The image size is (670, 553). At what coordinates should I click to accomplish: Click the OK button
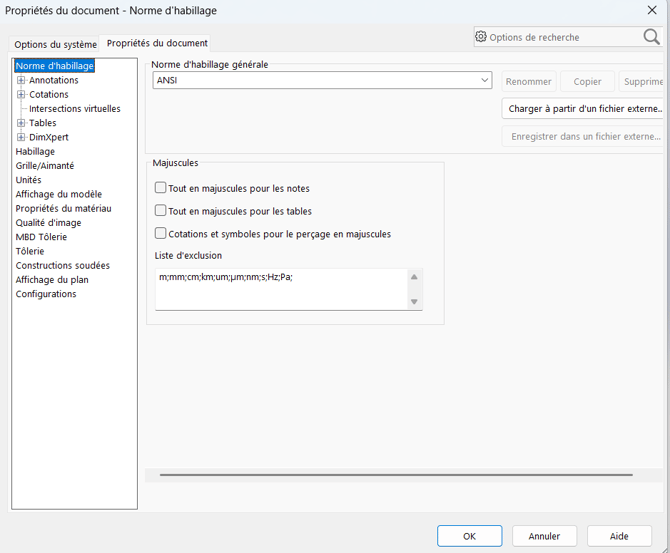pyautogui.click(x=469, y=536)
